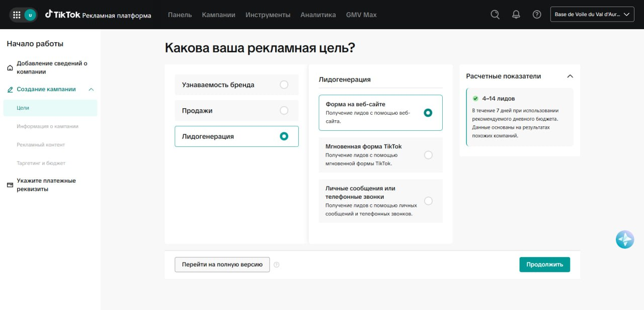Click the 4–14 лидов estimate text
Screen dimensions: 644x310
point(499,99)
